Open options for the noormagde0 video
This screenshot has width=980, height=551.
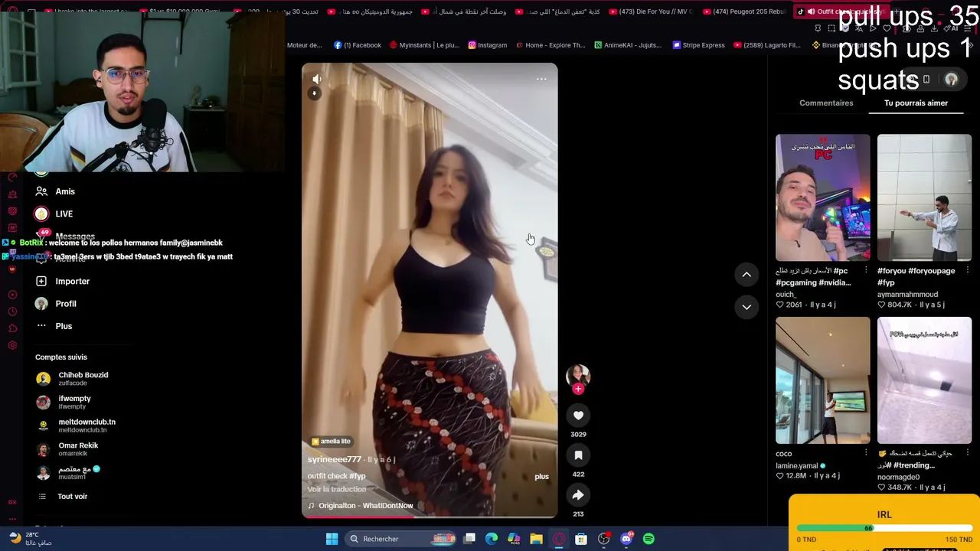point(968,453)
